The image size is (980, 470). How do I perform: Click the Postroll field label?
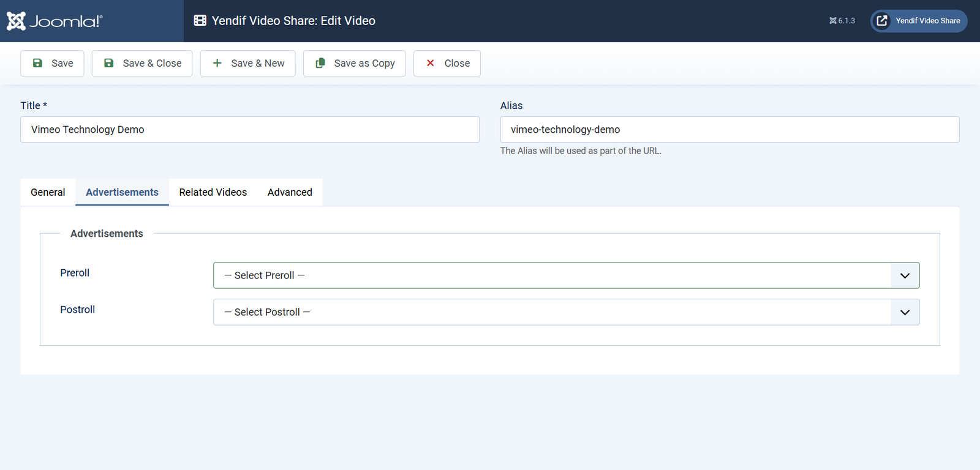point(78,310)
